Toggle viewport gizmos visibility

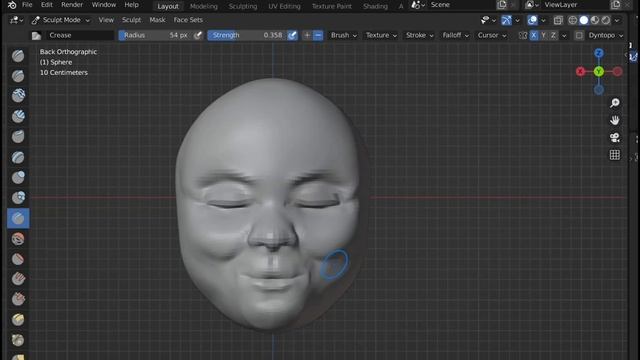[507, 20]
